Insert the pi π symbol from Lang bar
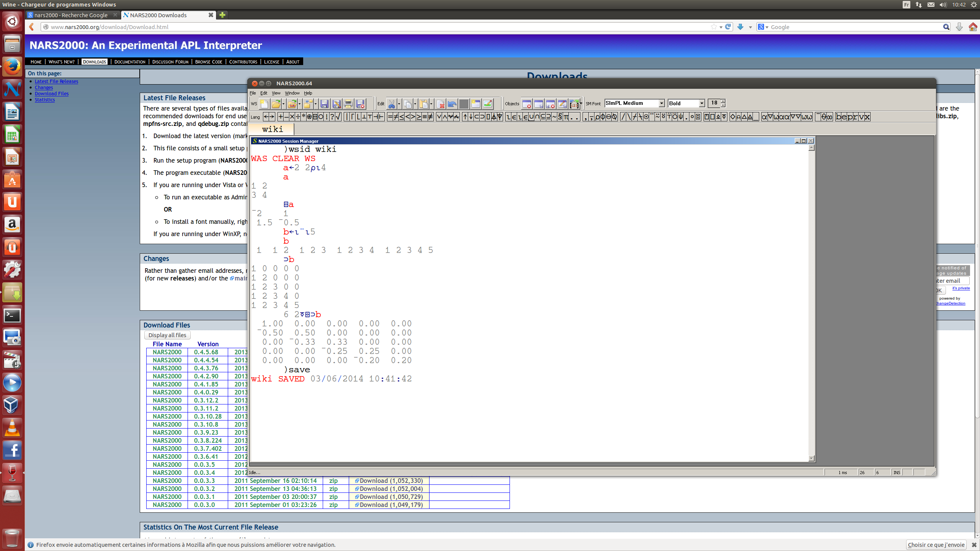This screenshot has height=551, width=980. [566, 117]
